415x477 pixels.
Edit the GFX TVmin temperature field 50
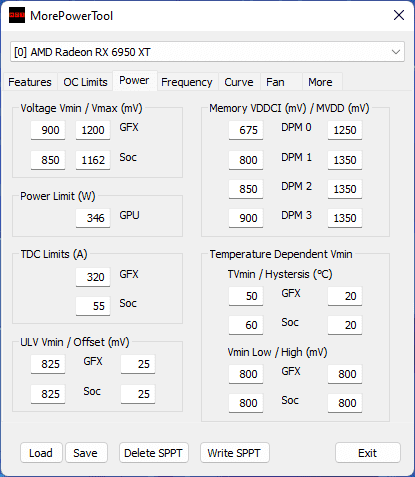[246, 296]
